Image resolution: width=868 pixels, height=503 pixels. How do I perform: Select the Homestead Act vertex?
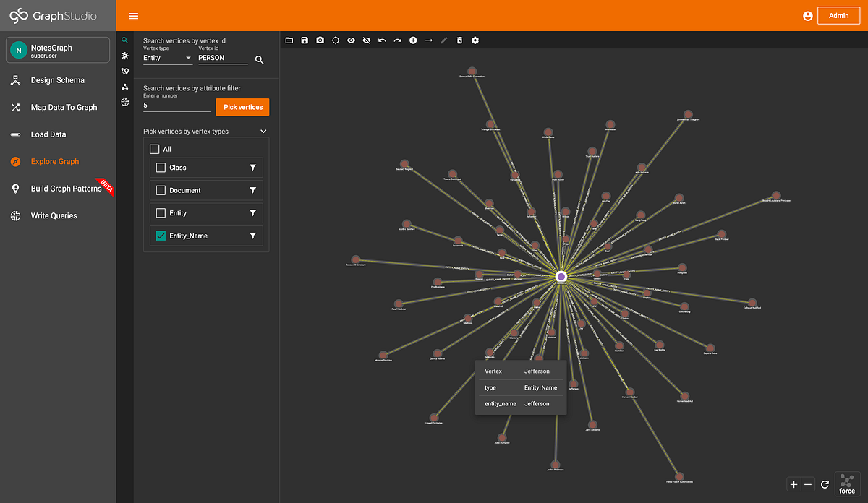685,395
